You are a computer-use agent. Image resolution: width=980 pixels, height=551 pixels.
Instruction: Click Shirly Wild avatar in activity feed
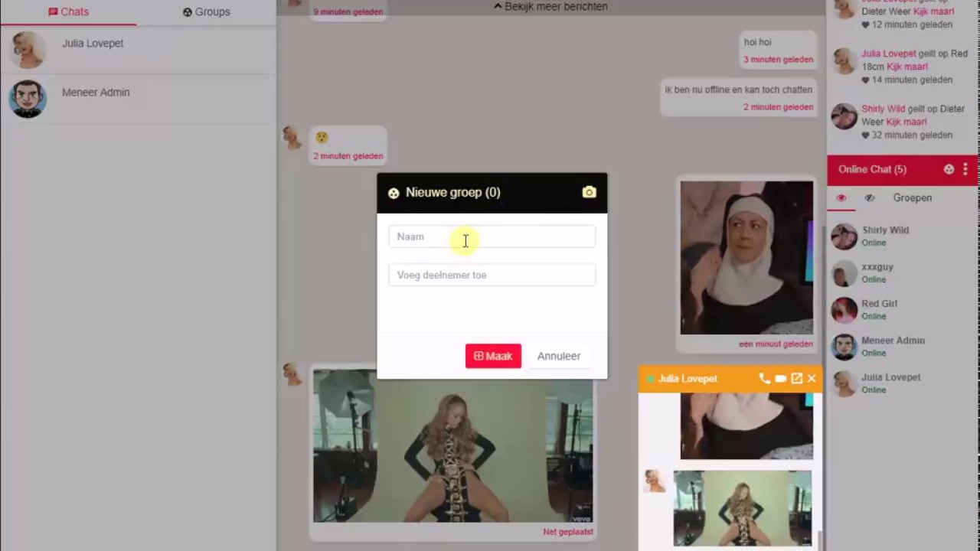(844, 116)
